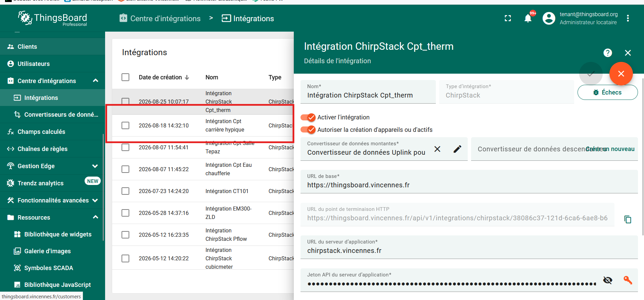Click the ThingsBoard Professional logo

click(x=52, y=18)
